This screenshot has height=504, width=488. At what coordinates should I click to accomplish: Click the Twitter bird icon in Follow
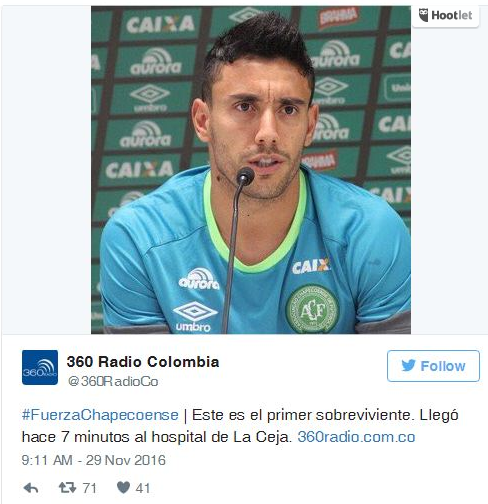[x=409, y=366]
